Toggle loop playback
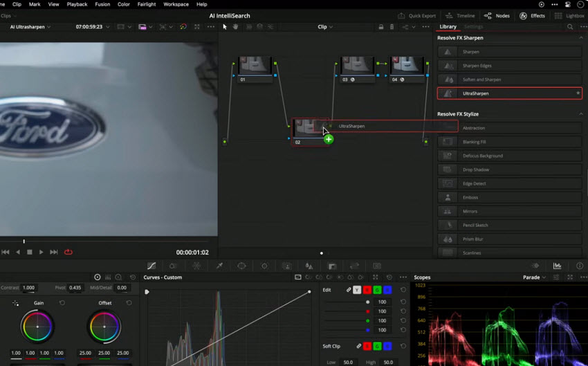 pos(68,252)
